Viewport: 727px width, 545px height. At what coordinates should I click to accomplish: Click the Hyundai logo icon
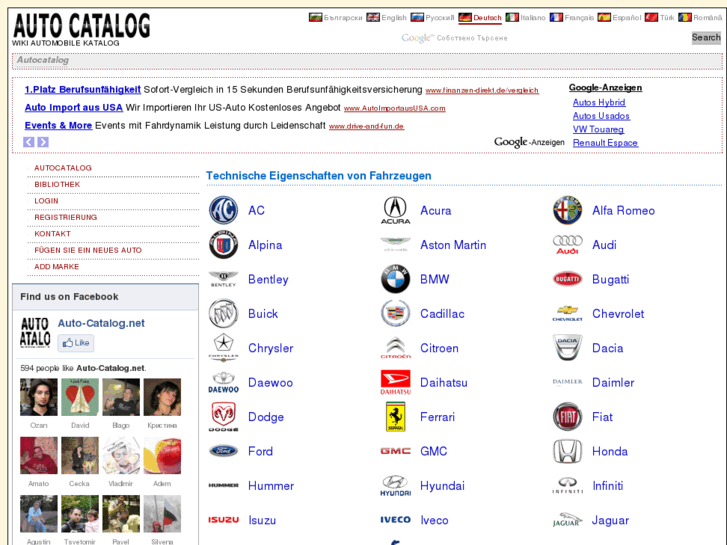click(395, 486)
